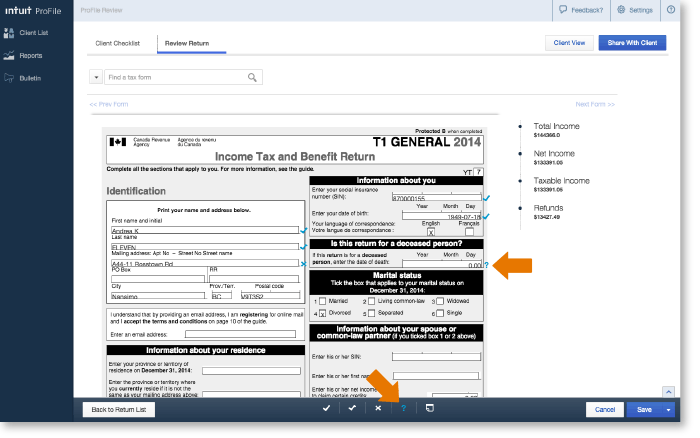
Task: Click the blue question mark in bottom toolbar
Action: pos(404,408)
